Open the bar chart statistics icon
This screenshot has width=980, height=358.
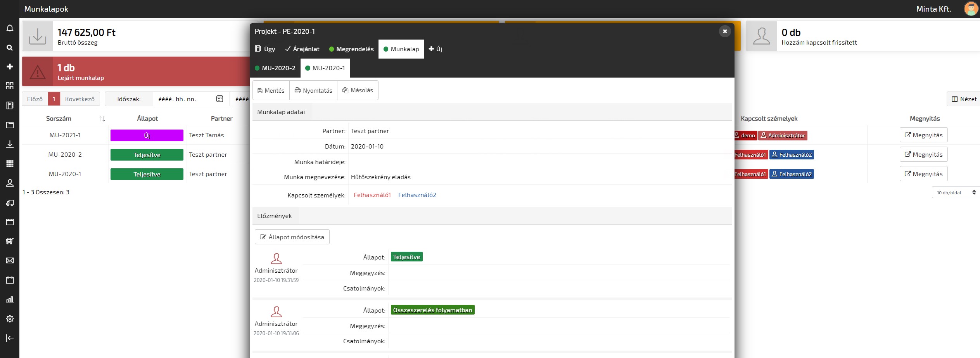coord(10,299)
